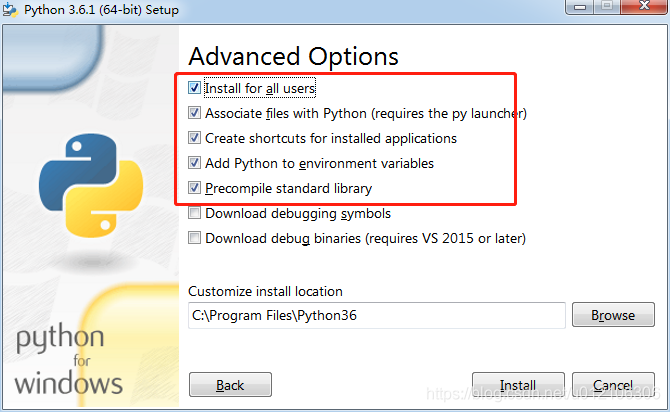670x412 pixels.
Task: Click the Python logo graphic
Action: [91, 185]
